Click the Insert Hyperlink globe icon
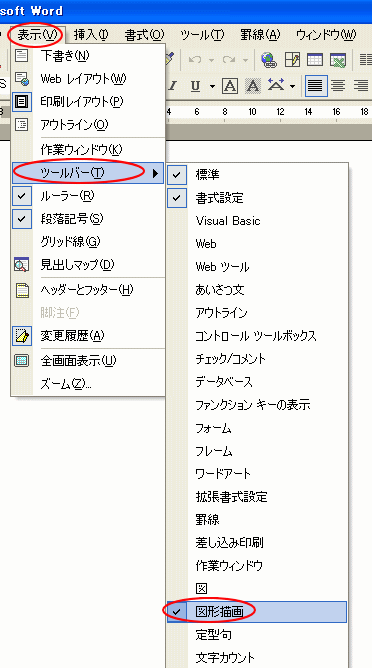The image size is (372, 668). coord(269,60)
